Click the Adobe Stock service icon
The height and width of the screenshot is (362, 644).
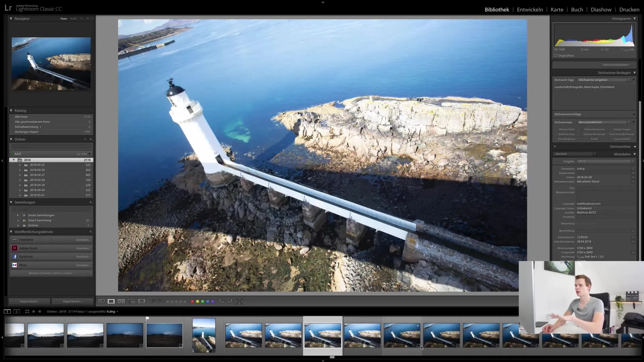coord(14,248)
